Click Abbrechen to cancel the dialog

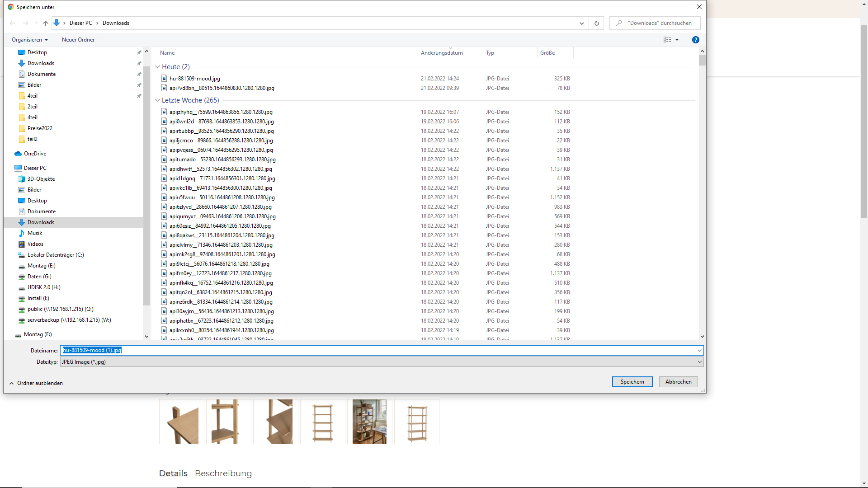pos(679,381)
